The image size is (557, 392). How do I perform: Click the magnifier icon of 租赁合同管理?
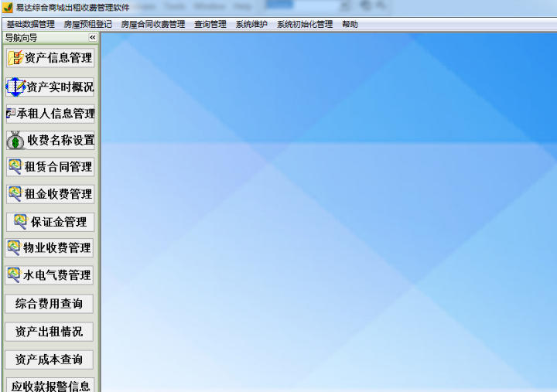click(x=15, y=166)
